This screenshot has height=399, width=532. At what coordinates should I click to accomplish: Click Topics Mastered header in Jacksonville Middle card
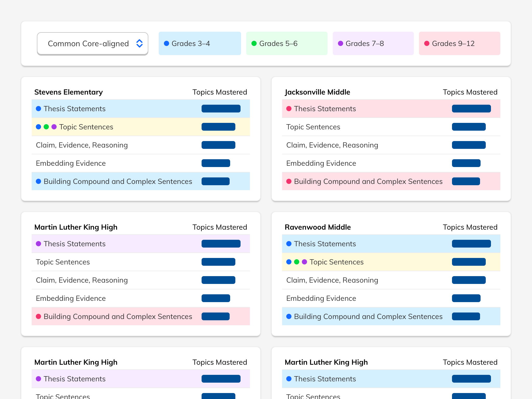coord(470,92)
